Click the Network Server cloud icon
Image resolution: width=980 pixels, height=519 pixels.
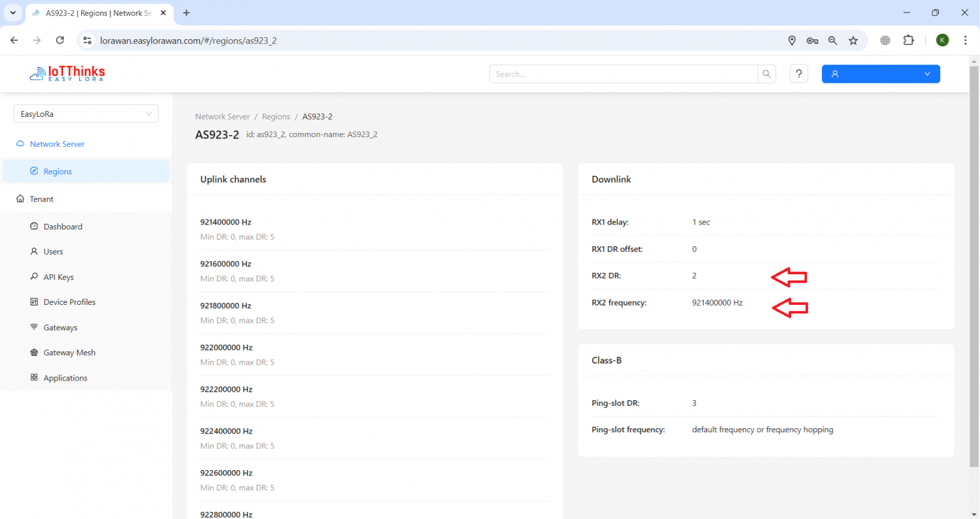[x=22, y=144]
